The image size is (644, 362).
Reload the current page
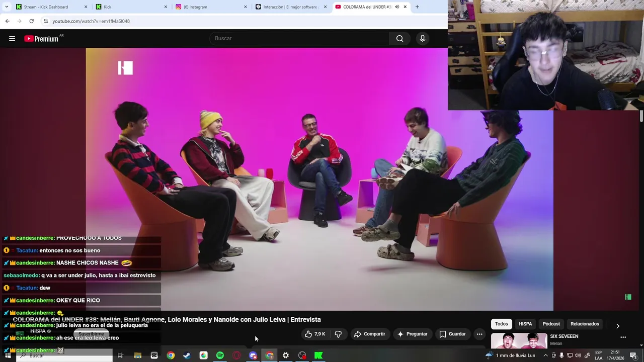31,21
